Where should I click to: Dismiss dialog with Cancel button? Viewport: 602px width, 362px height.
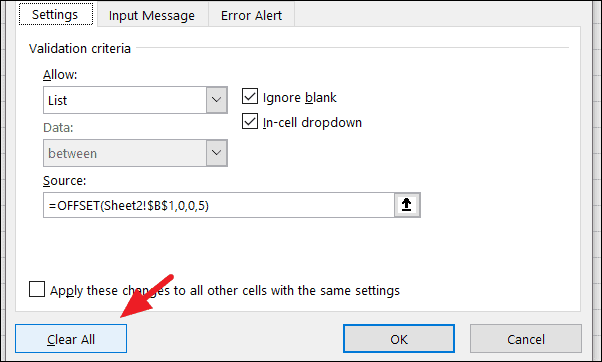(x=526, y=339)
